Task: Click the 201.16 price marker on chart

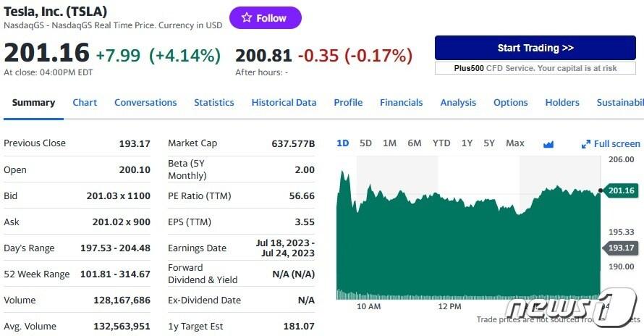Action: tap(621, 191)
